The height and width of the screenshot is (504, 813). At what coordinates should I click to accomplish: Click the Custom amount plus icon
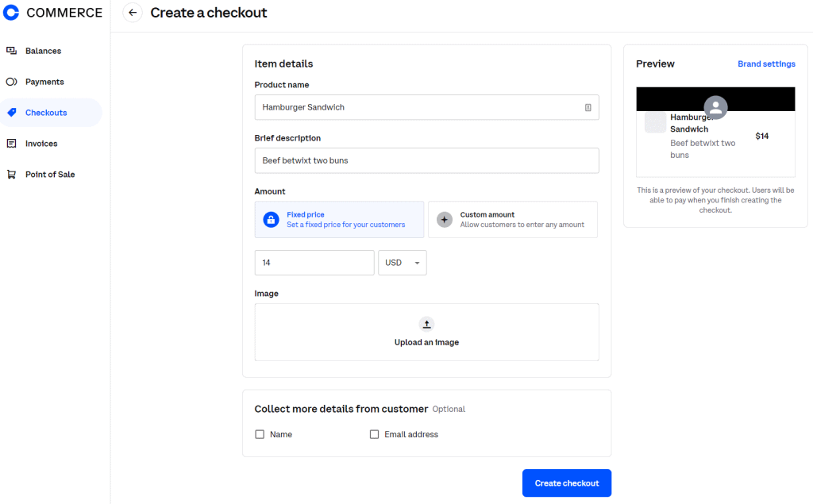[445, 219]
